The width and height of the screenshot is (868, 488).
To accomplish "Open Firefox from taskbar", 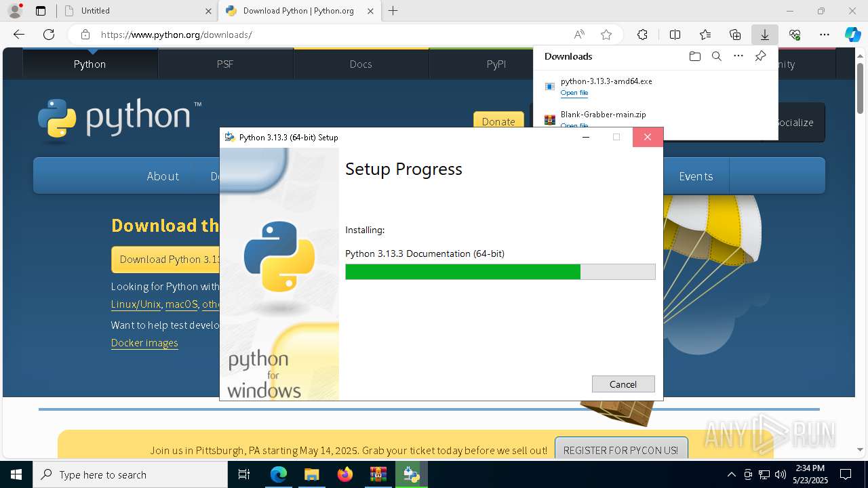I will (x=344, y=474).
